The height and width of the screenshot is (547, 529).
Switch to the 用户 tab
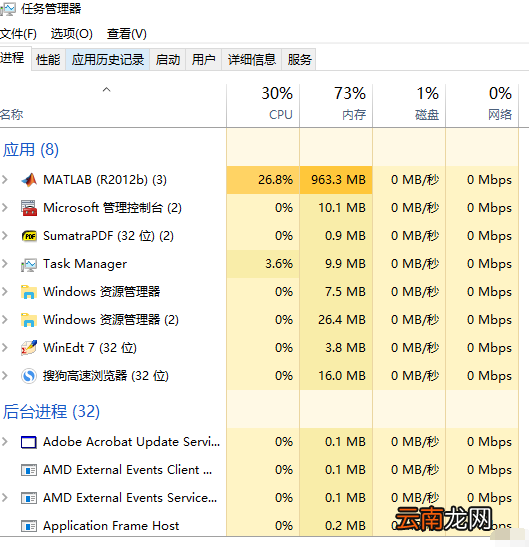click(x=203, y=60)
